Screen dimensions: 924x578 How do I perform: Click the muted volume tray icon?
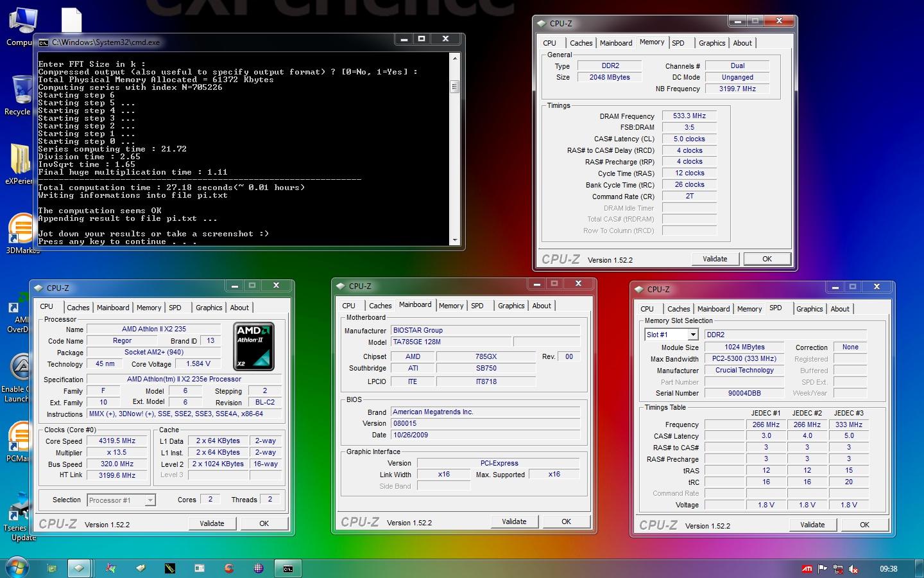click(853, 569)
